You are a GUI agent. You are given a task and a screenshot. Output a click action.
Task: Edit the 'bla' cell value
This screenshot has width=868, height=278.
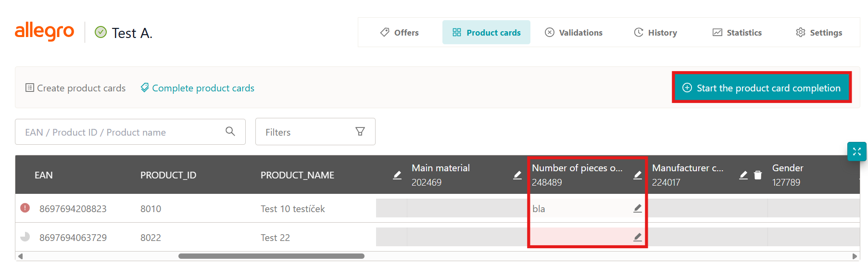coord(638,208)
